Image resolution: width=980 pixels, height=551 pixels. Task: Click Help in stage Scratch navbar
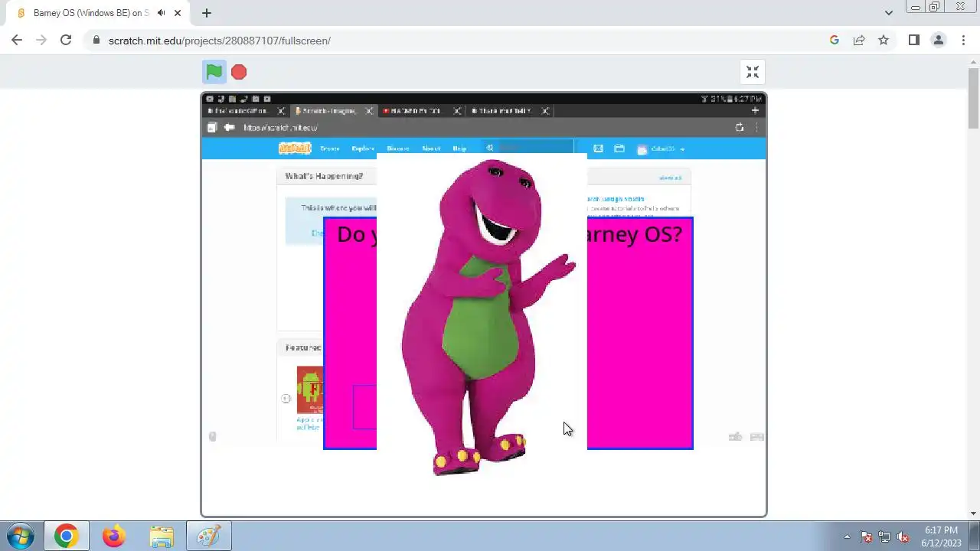pos(459,148)
